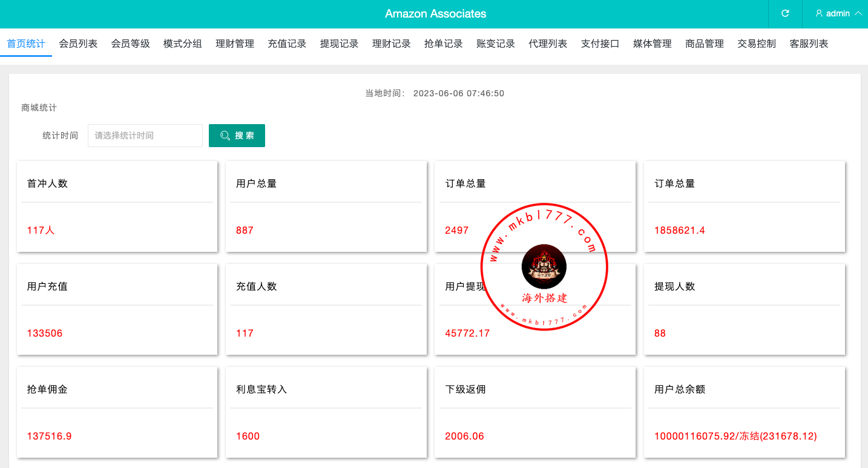This screenshot has width=868, height=468.
Task: Click the 45772.17 withdrawal value
Action: tap(467, 333)
